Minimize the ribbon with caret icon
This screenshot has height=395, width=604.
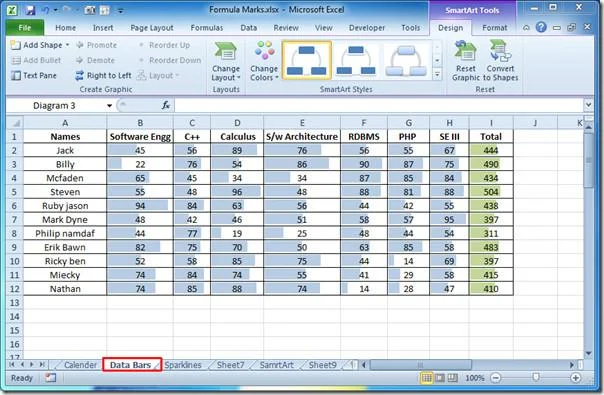526,27
